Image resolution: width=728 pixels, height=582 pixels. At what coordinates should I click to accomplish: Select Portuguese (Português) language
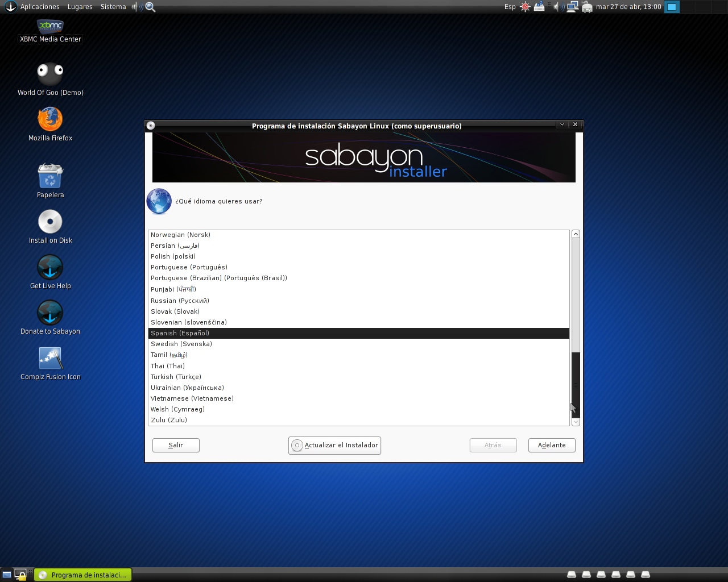coord(359,267)
